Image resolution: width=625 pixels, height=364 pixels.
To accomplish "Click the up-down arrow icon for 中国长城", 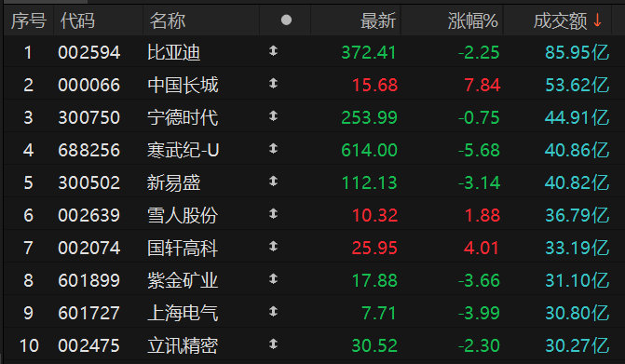I will tap(273, 84).
